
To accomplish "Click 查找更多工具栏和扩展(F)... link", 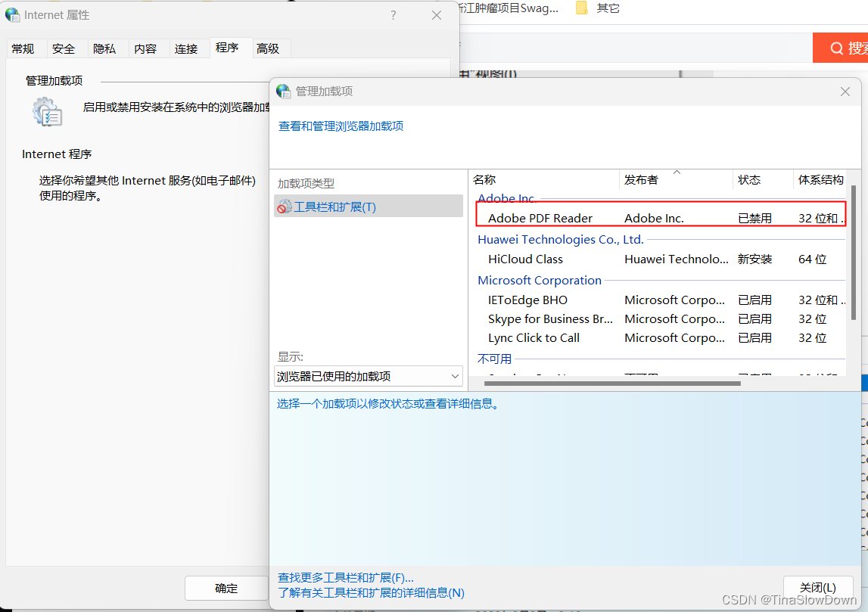I will click(x=345, y=578).
